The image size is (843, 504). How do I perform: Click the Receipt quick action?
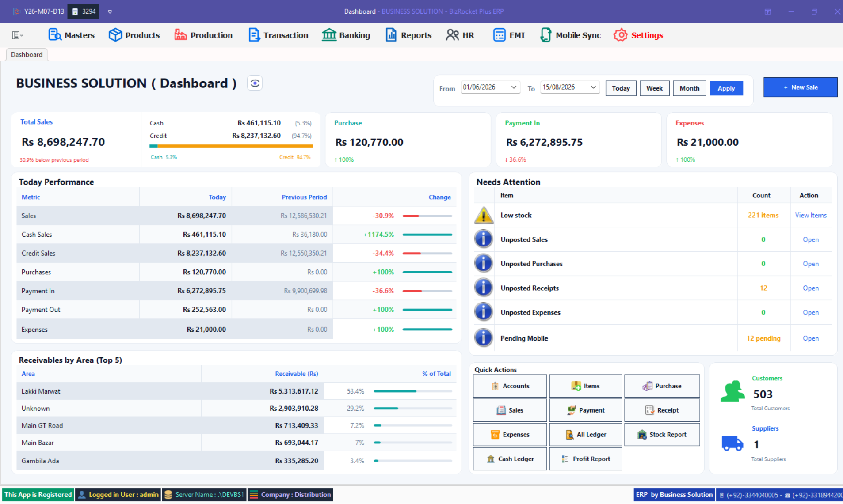pyautogui.click(x=662, y=410)
